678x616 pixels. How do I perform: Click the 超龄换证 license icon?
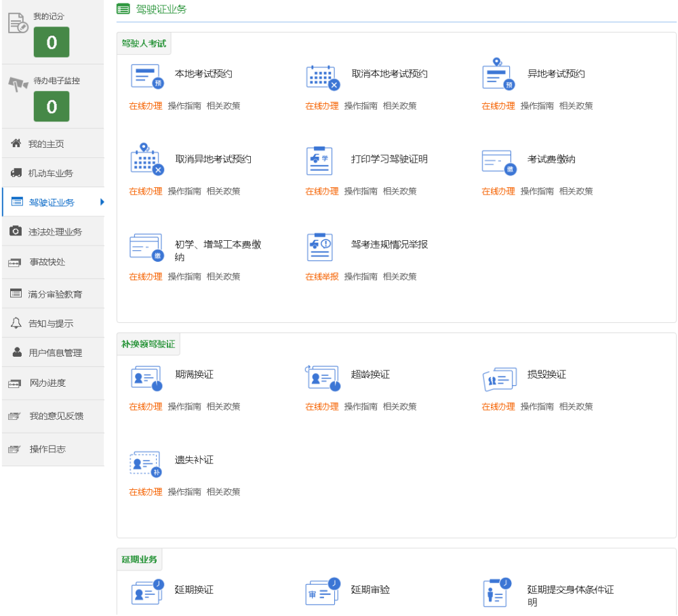(x=323, y=378)
